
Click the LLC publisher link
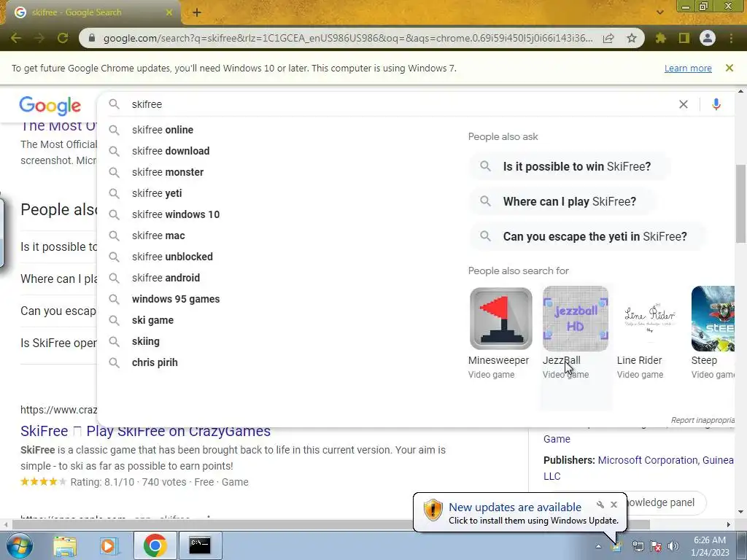552,476
